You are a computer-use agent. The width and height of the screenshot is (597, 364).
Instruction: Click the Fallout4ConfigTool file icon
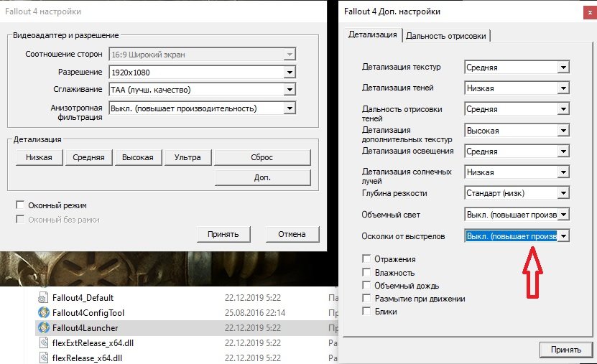(43, 312)
